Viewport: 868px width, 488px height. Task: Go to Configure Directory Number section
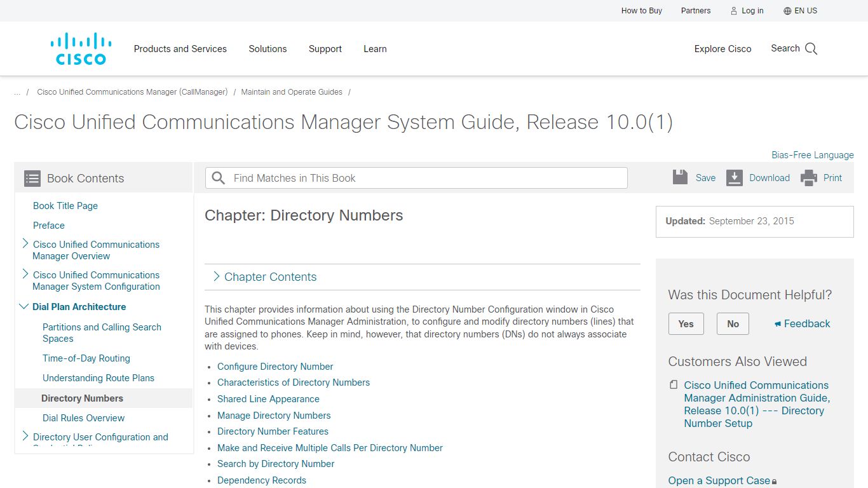pyautogui.click(x=275, y=367)
